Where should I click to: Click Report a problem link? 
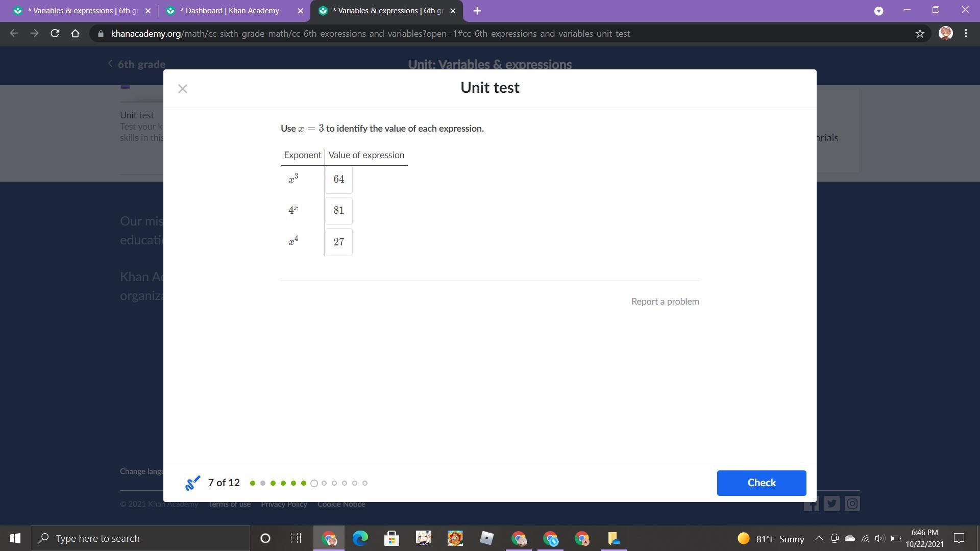click(x=665, y=302)
